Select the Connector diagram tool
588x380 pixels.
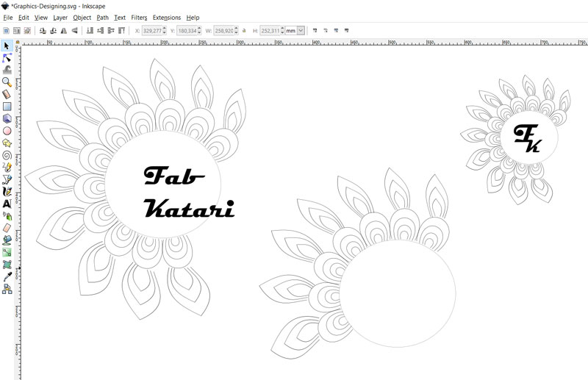7,289
